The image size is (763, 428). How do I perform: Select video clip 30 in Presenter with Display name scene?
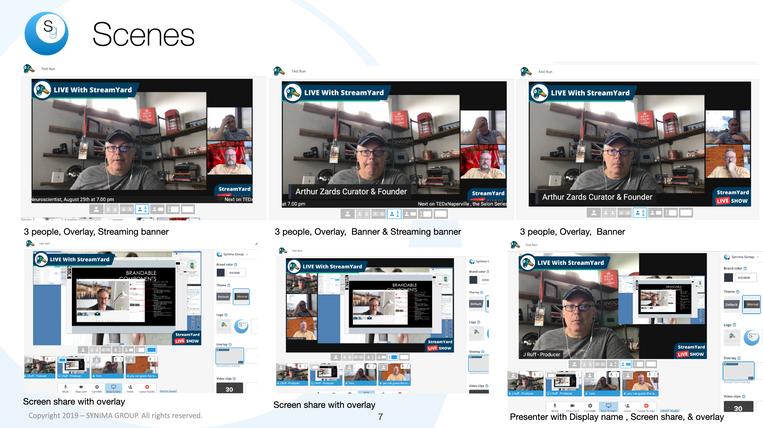point(739,407)
